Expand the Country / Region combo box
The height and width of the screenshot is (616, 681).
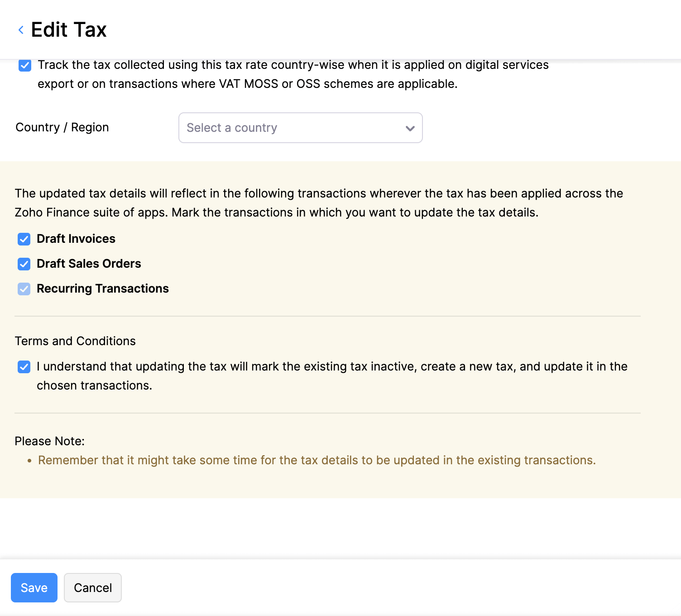coord(300,128)
